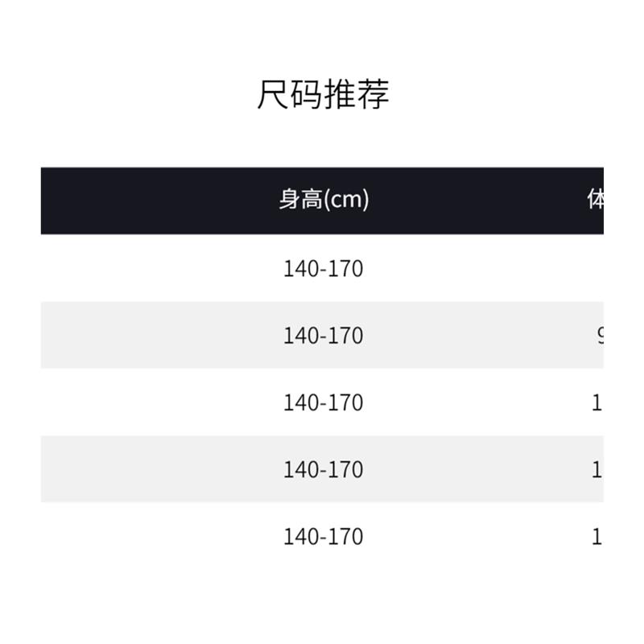Viewport: 644px width, 644px height.
Task: Click the cut-off 1 value in fourth row
Action: tap(597, 470)
